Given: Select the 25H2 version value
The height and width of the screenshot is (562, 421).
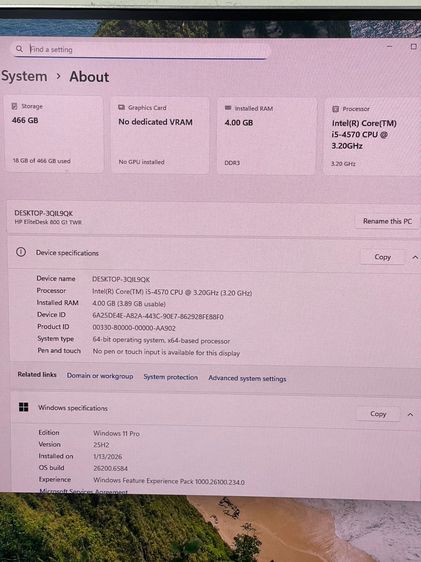Looking at the screenshot, I should click(101, 445).
